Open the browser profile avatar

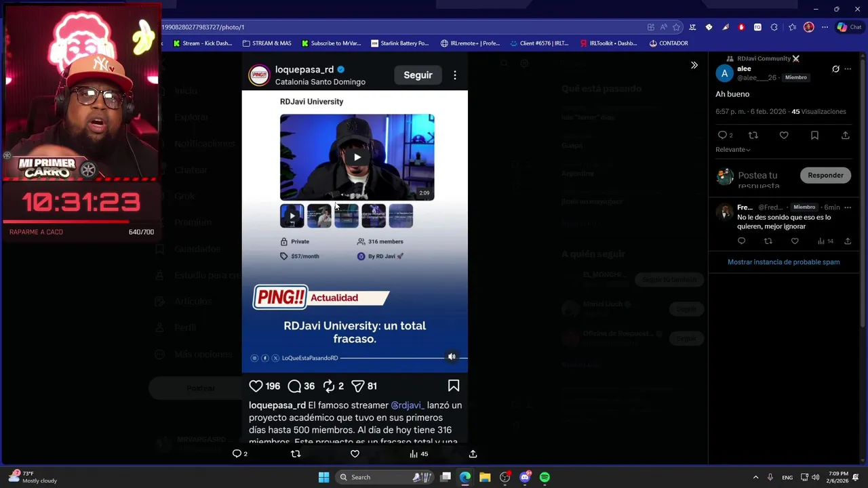coord(808,27)
